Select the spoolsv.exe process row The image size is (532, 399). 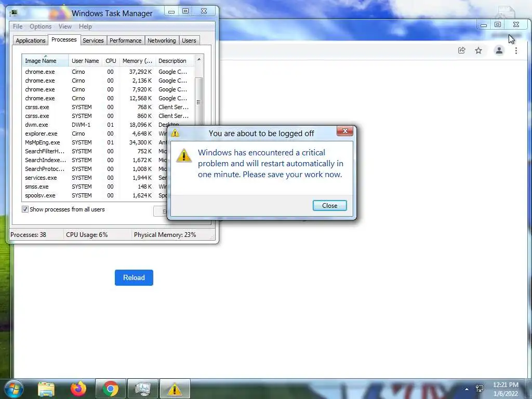(x=95, y=195)
